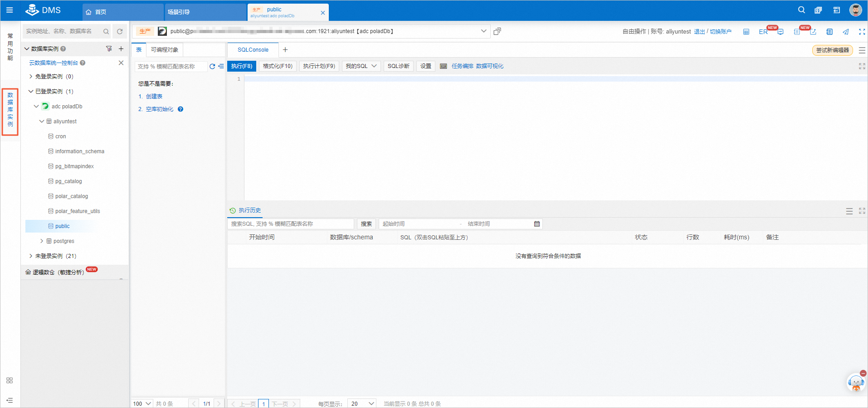Expand the execution history panel
The image size is (868, 408).
tap(862, 211)
